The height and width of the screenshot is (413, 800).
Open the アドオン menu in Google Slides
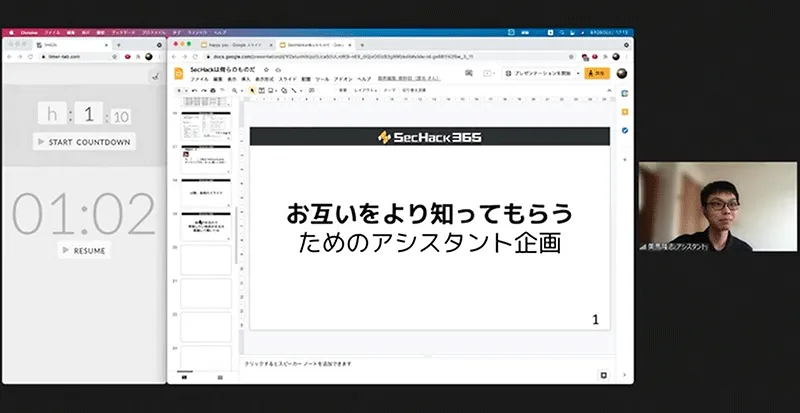coord(343,80)
